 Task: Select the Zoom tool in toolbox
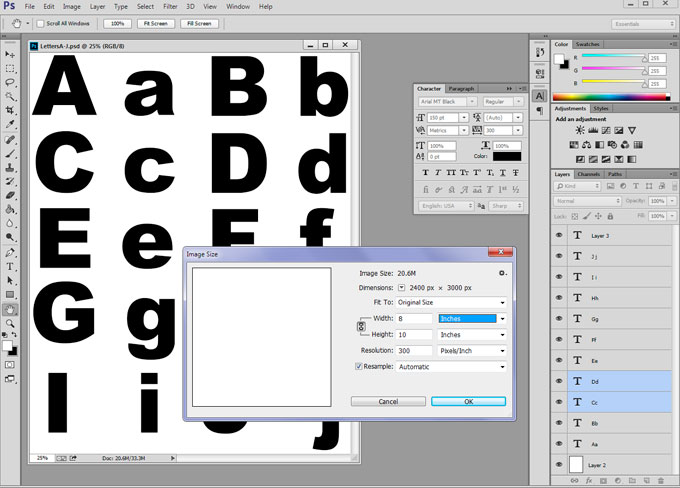[x=10, y=323]
